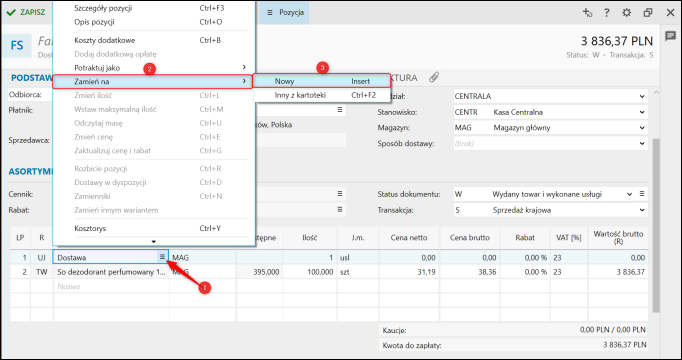Viewport: 682px width, 360px height.
Task: Open the Pozycja menu tab
Action: [284, 12]
